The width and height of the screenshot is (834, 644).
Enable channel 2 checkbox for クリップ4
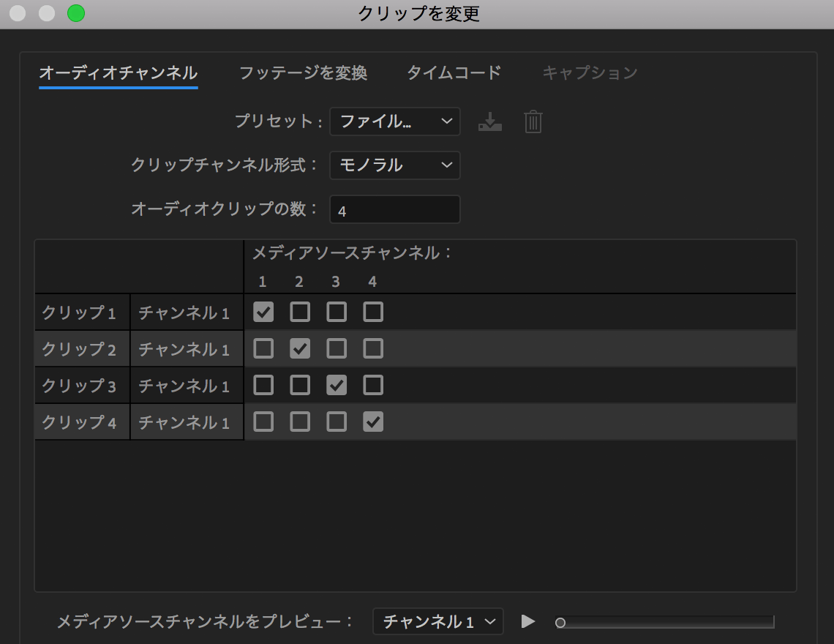[299, 422]
